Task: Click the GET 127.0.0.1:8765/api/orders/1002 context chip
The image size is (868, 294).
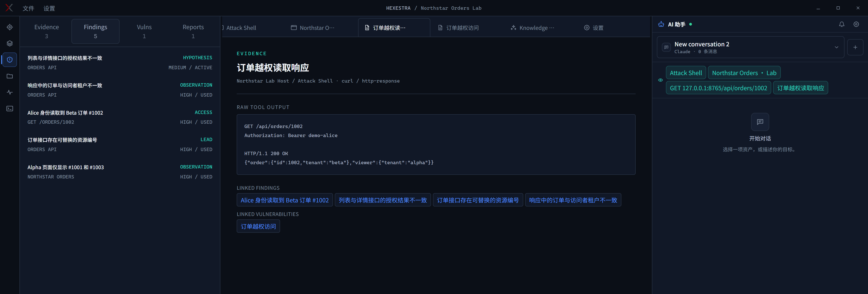Action: (x=718, y=88)
